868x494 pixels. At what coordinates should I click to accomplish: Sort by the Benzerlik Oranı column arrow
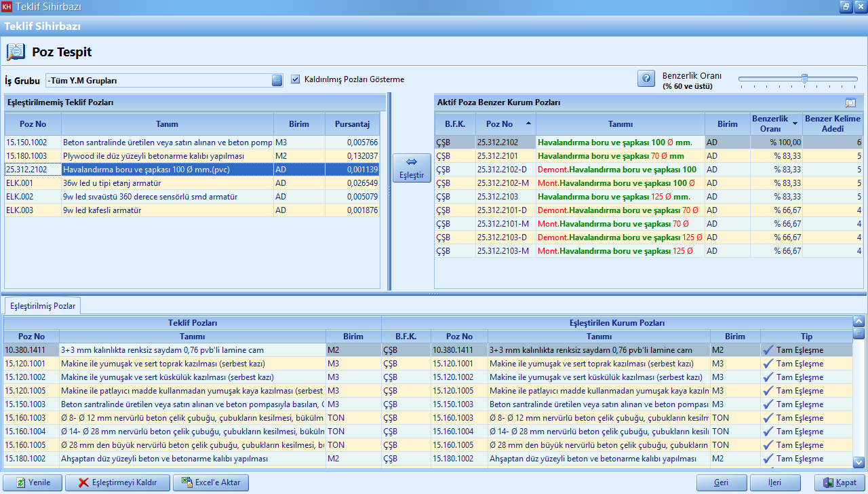[x=795, y=124]
